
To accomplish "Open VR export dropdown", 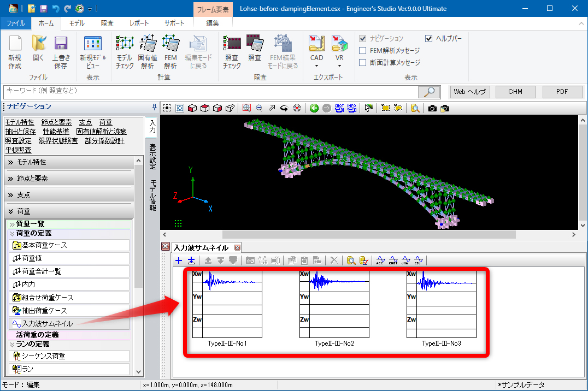I will pos(339,66).
